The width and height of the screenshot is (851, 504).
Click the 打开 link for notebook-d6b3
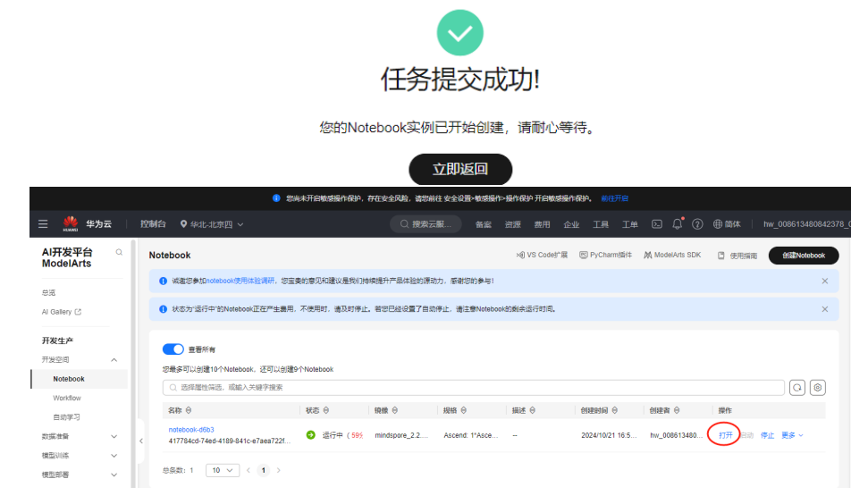pos(725,435)
